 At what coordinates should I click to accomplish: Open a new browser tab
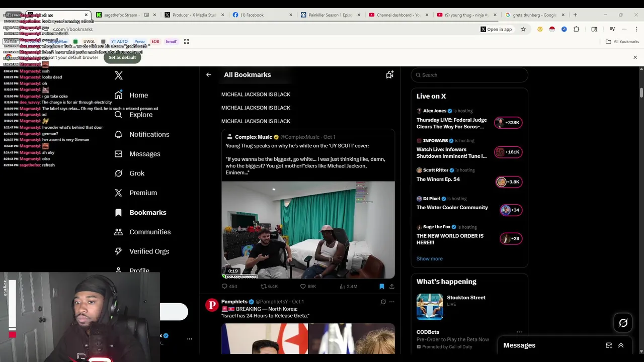pyautogui.click(x=575, y=15)
